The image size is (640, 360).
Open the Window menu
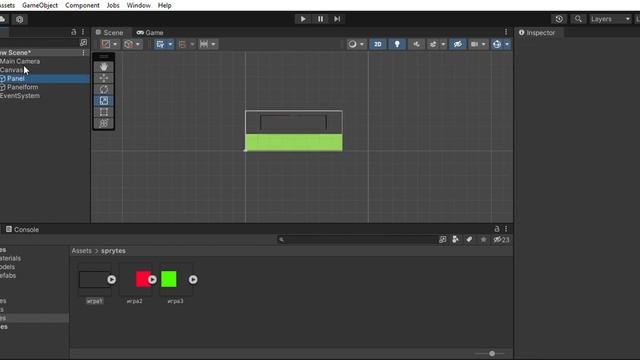pyautogui.click(x=138, y=5)
